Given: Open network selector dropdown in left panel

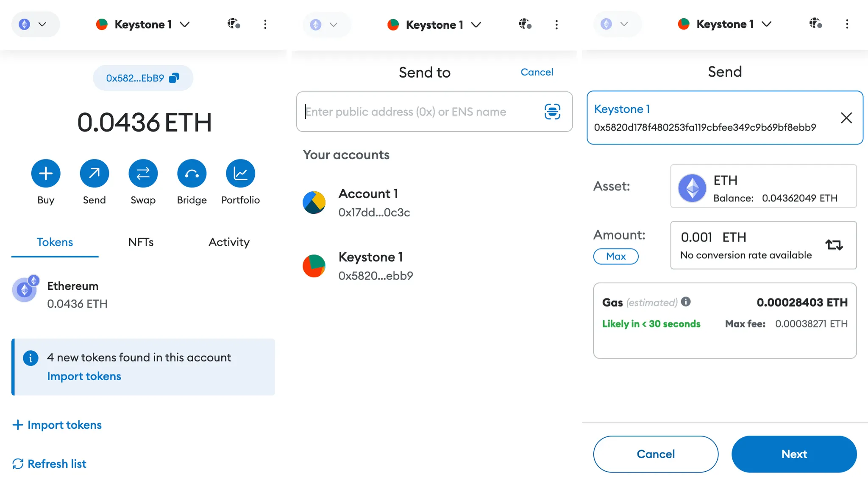Looking at the screenshot, I should pos(35,24).
